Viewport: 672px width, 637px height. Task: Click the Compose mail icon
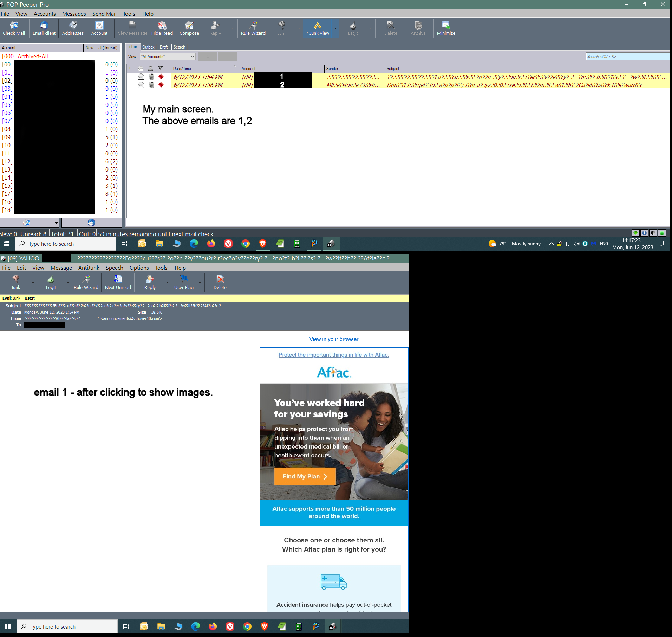[189, 28]
